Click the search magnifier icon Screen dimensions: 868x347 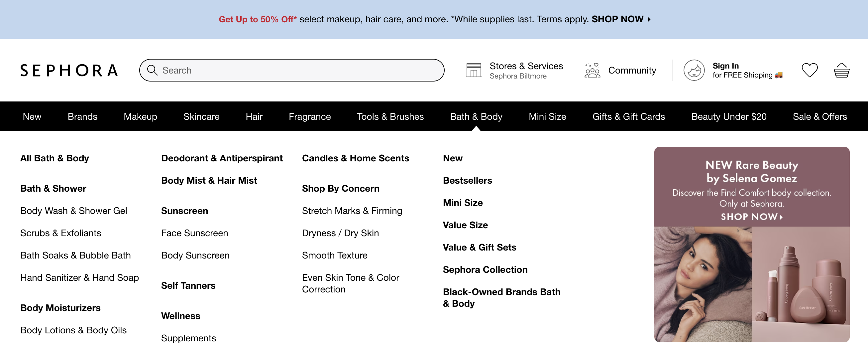pyautogui.click(x=153, y=70)
